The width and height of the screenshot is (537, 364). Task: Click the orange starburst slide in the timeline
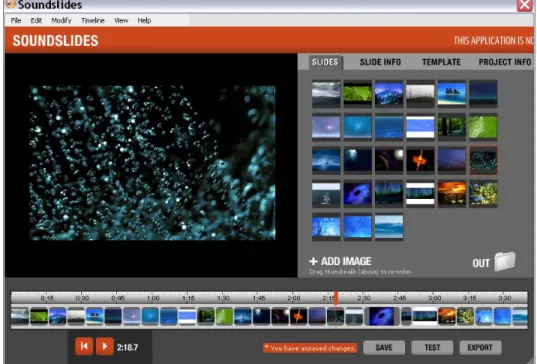click(x=298, y=316)
